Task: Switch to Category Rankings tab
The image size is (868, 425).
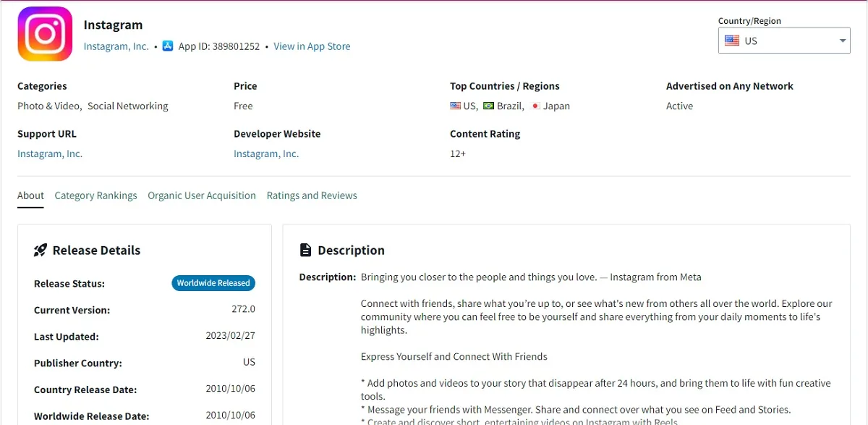Action: click(95, 195)
